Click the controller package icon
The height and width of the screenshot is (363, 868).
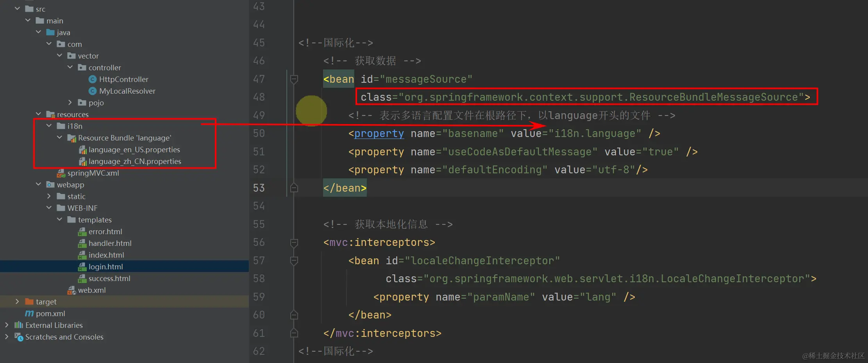tap(82, 68)
